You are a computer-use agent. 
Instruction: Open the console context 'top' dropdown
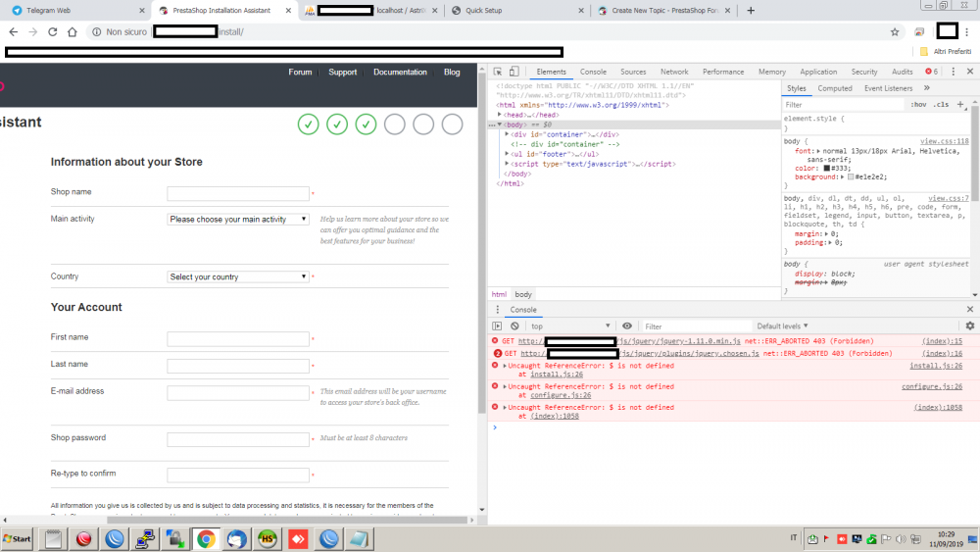coord(570,326)
